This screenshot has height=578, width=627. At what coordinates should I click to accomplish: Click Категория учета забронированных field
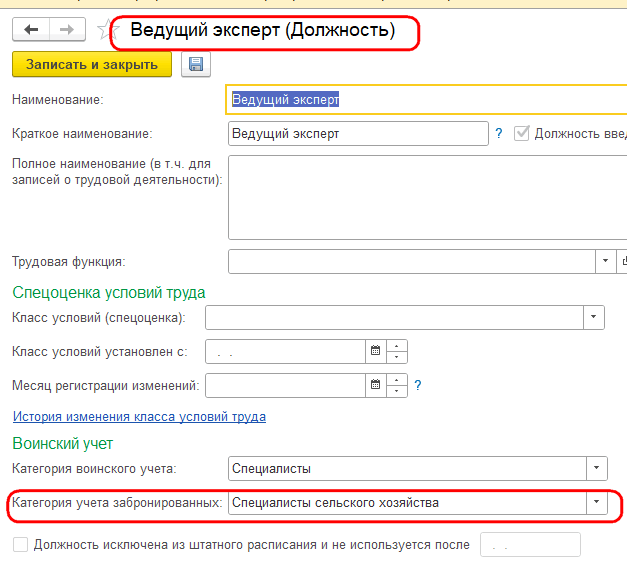(x=407, y=502)
